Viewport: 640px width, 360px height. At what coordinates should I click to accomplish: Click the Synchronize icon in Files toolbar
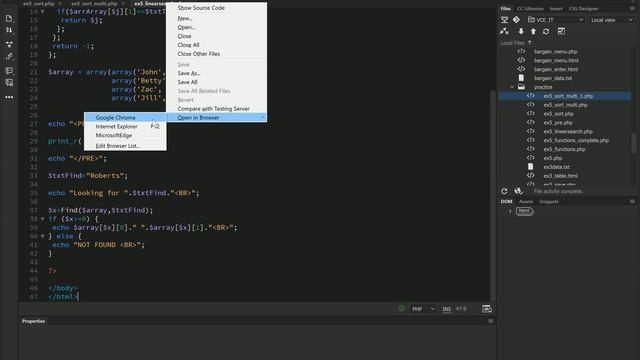546,31
